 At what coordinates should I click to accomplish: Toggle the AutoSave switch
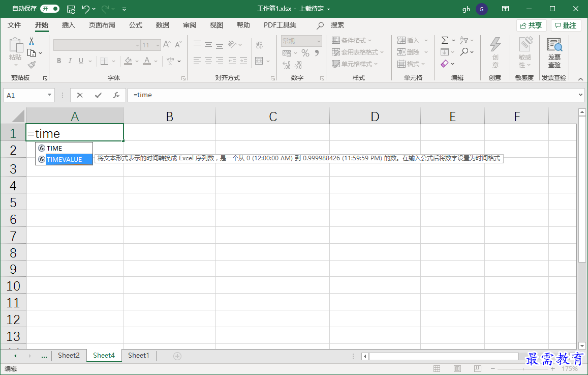(50, 8)
